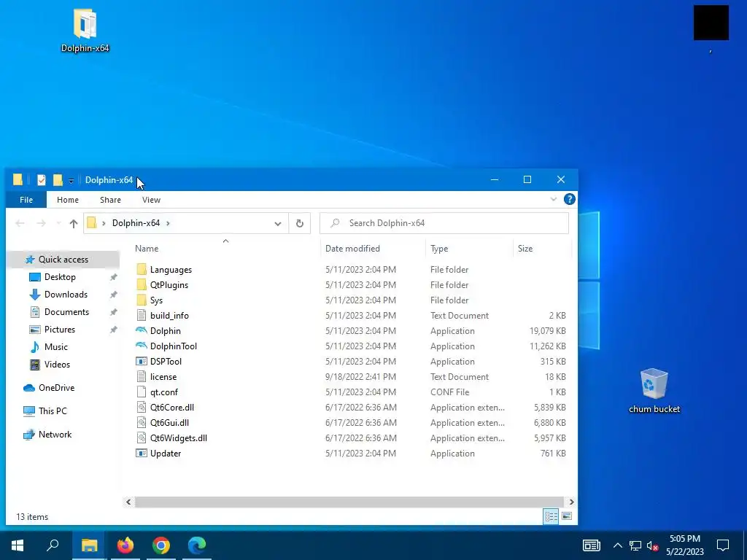Go to Documents in navigation pane
Screen dimensions: 747x560
coord(66,312)
